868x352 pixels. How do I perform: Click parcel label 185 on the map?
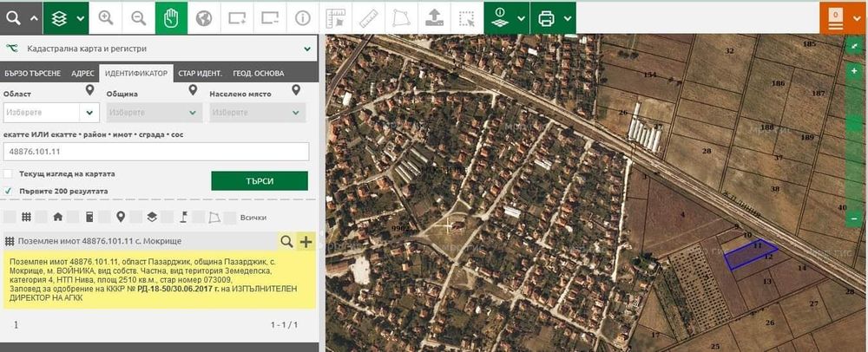tap(809, 43)
